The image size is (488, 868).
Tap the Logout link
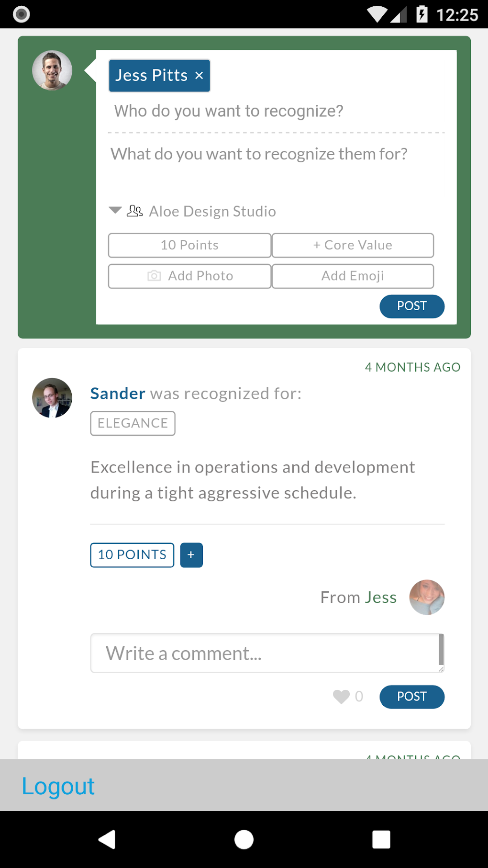pos(58,786)
